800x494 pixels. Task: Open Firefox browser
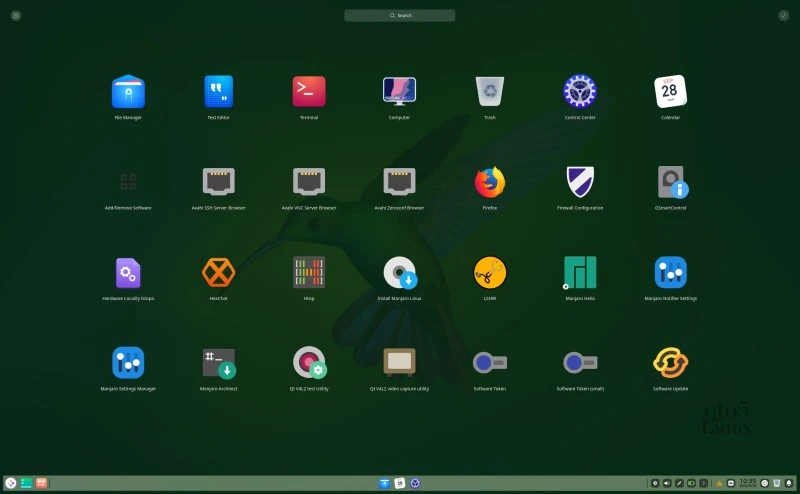(x=490, y=182)
